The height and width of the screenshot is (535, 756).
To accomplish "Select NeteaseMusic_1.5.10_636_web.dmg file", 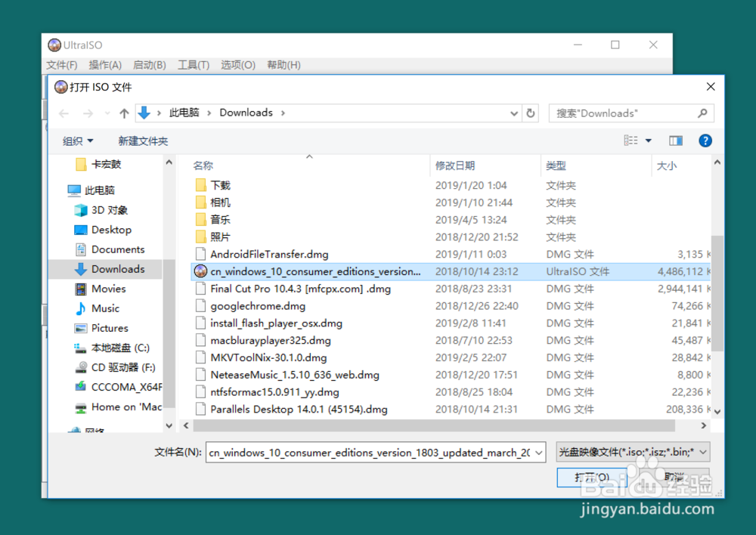I will [294, 375].
